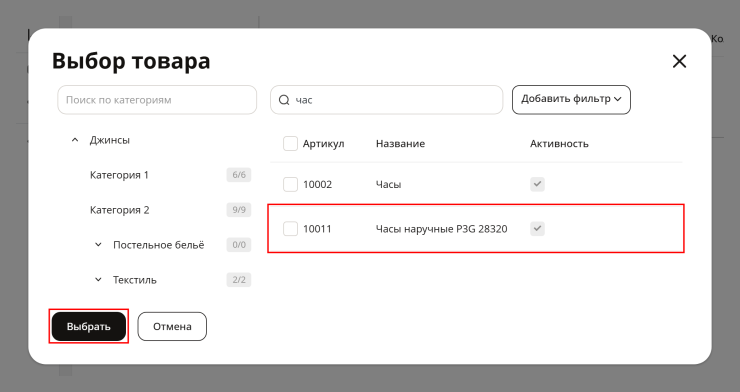Click the 0/0 count badge

pos(239,245)
